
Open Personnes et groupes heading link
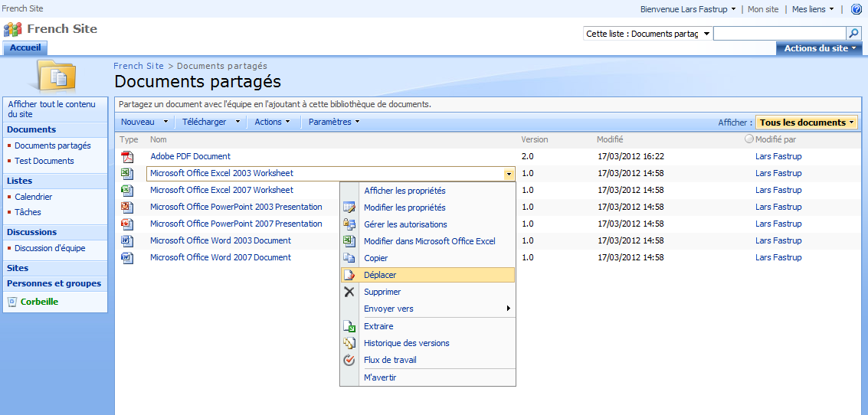click(54, 283)
